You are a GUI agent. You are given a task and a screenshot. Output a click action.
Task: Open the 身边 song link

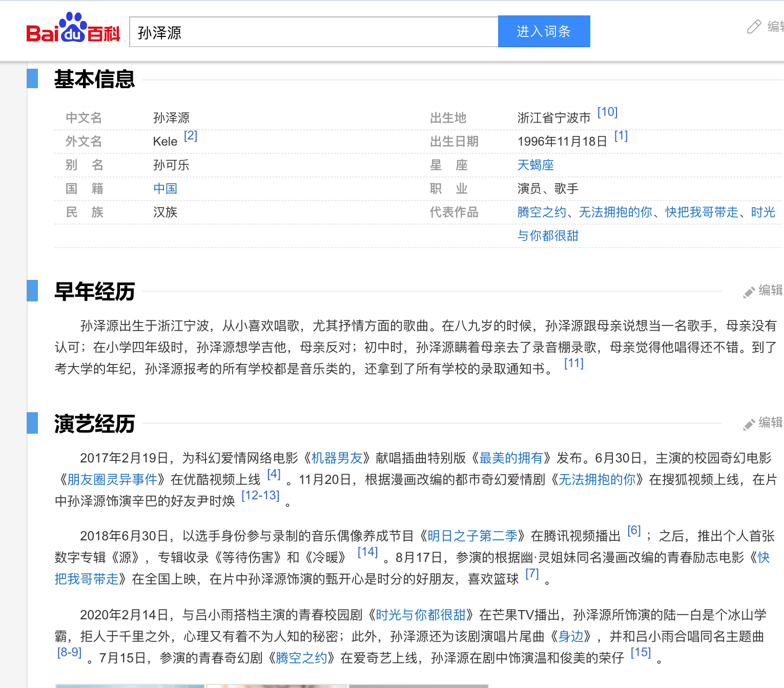point(571,636)
